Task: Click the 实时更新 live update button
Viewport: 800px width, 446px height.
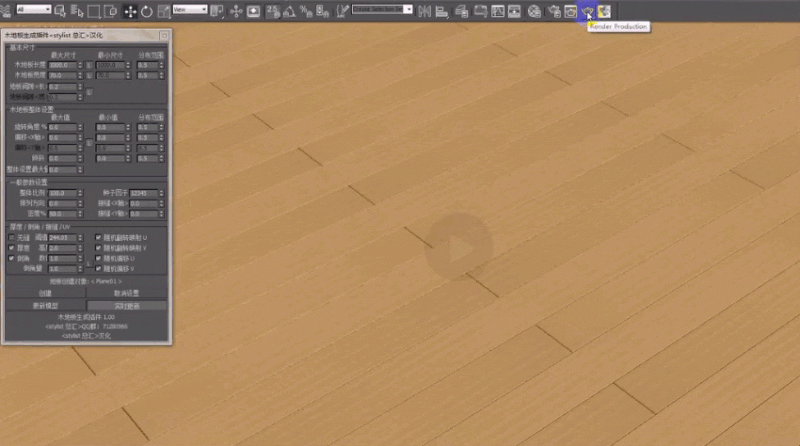Action: tap(127, 306)
